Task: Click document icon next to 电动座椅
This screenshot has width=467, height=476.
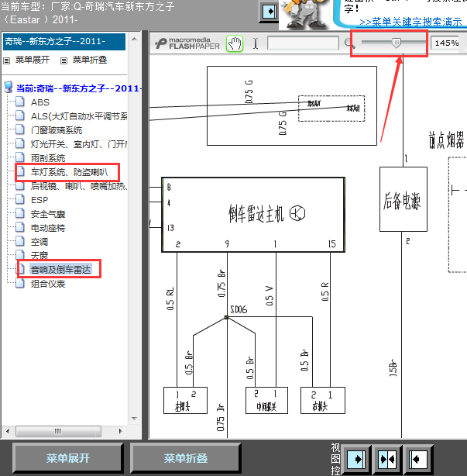Action: tap(20, 227)
